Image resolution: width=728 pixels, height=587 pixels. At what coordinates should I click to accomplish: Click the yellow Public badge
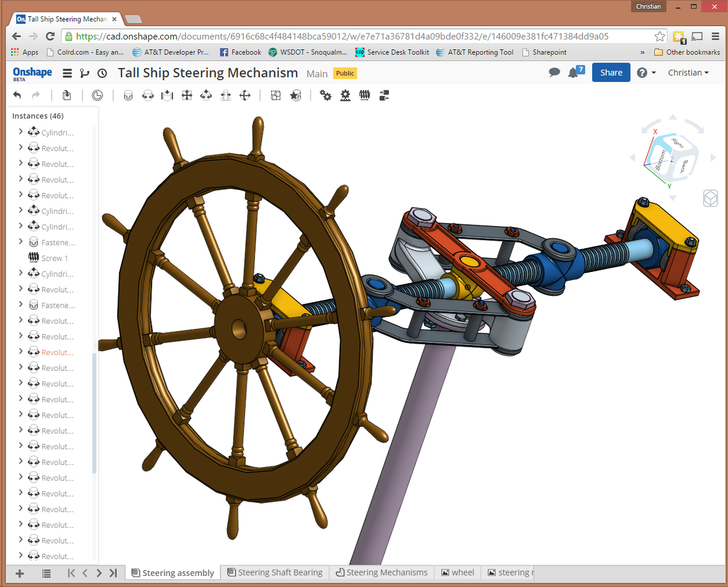(345, 73)
